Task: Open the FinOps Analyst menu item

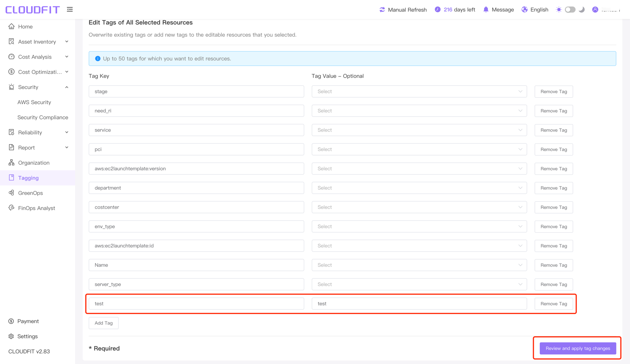Action: (36, 208)
